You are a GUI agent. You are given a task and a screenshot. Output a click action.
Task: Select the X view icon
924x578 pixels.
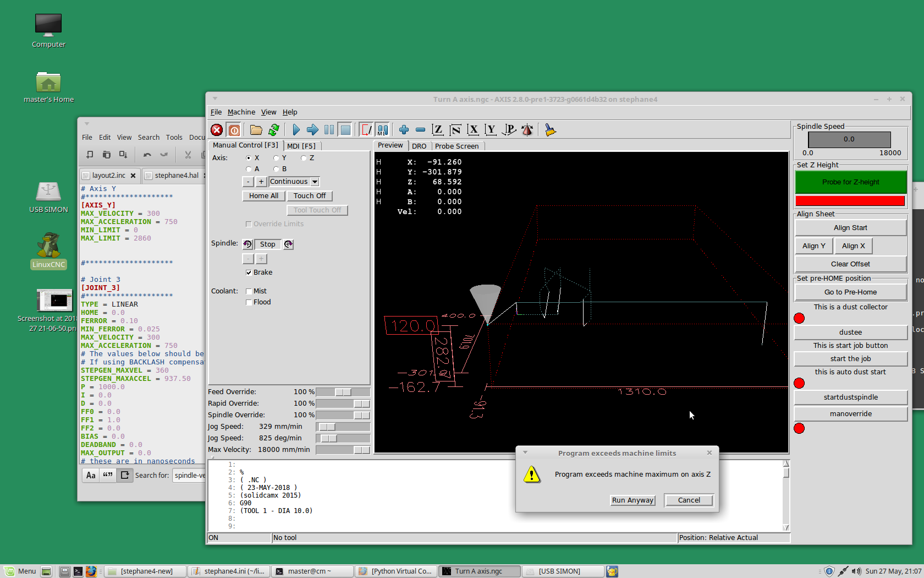coord(473,130)
